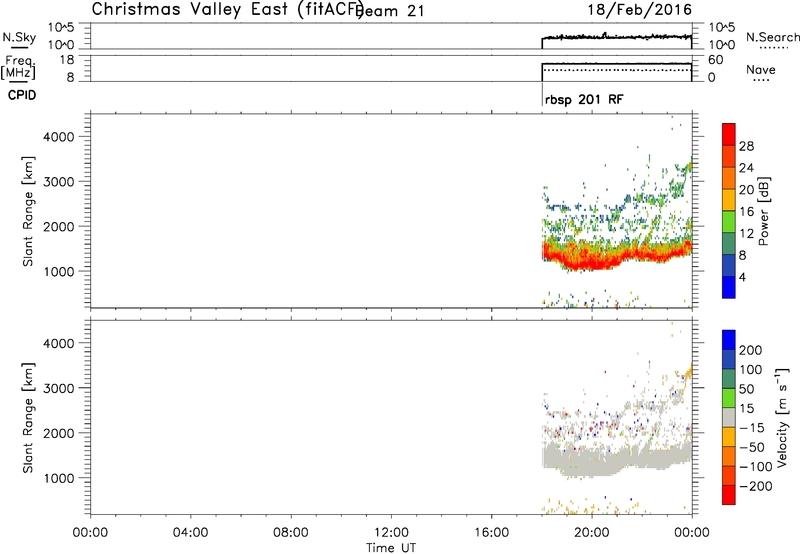
Task: Click the 60 tick on Nave axis
Action: [715, 60]
